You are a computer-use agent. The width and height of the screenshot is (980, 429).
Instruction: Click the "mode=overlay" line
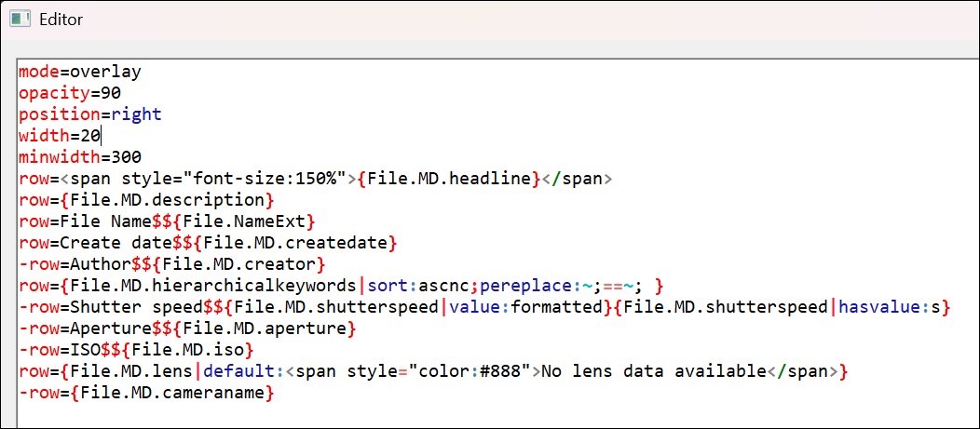[x=80, y=72]
